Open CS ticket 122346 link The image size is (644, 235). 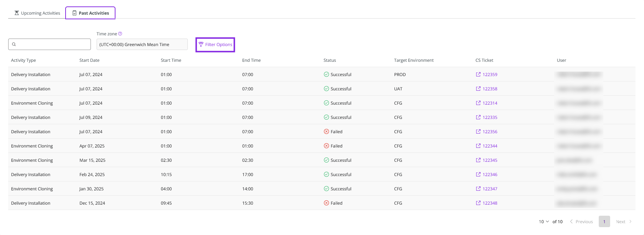click(x=490, y=174)
